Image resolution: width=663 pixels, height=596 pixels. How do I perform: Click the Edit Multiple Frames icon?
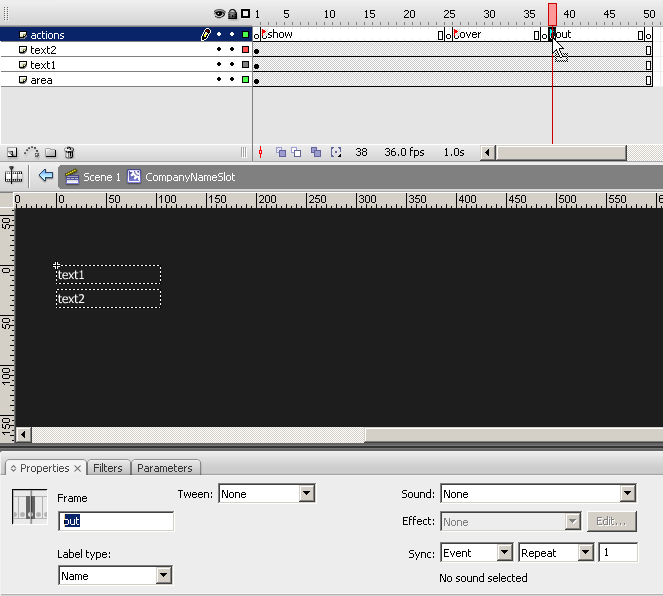[x=316, y=153]
